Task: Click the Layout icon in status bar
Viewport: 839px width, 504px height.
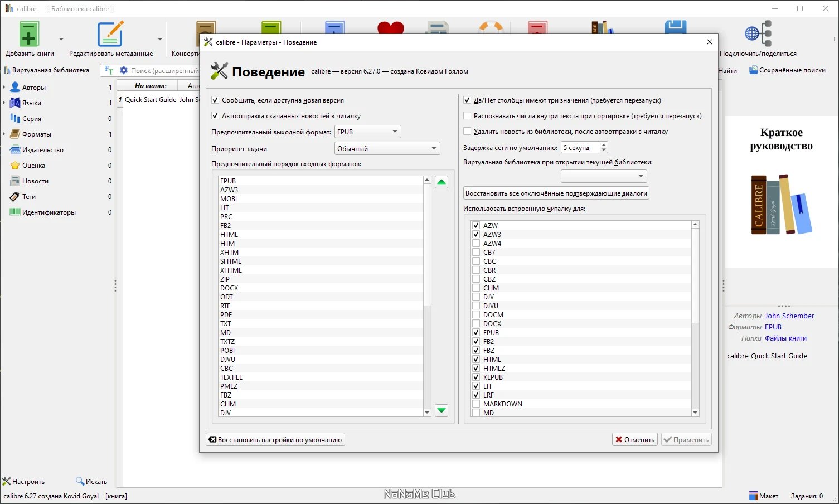Action: tap(754, 496)
